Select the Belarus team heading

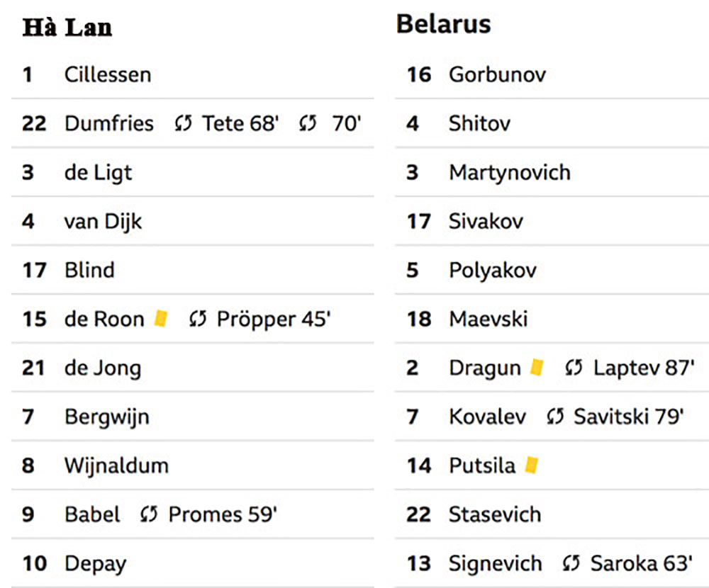click(x=443, y=24)
